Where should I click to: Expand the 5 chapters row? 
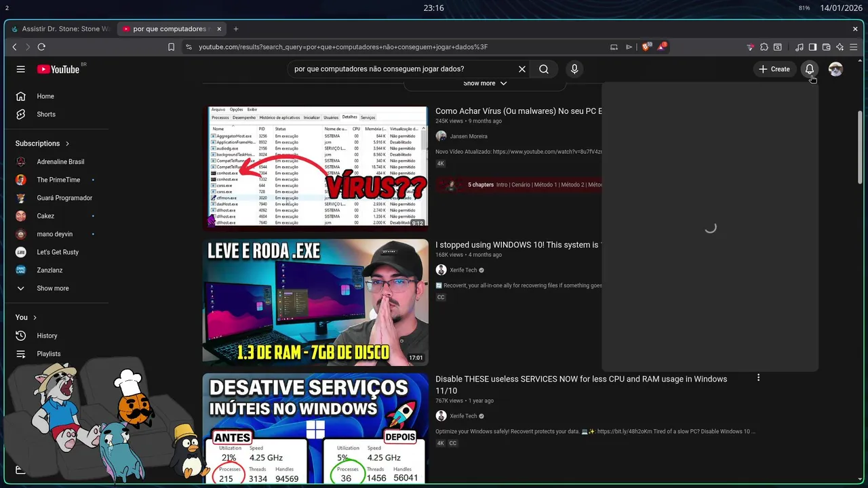click(519, 184)
